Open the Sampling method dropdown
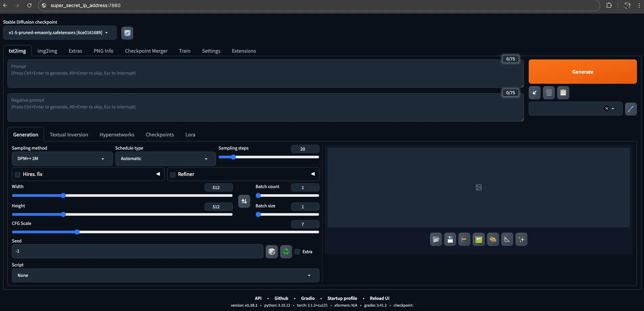Viewport: 644px width, 311px height. [x=62, y=158]
